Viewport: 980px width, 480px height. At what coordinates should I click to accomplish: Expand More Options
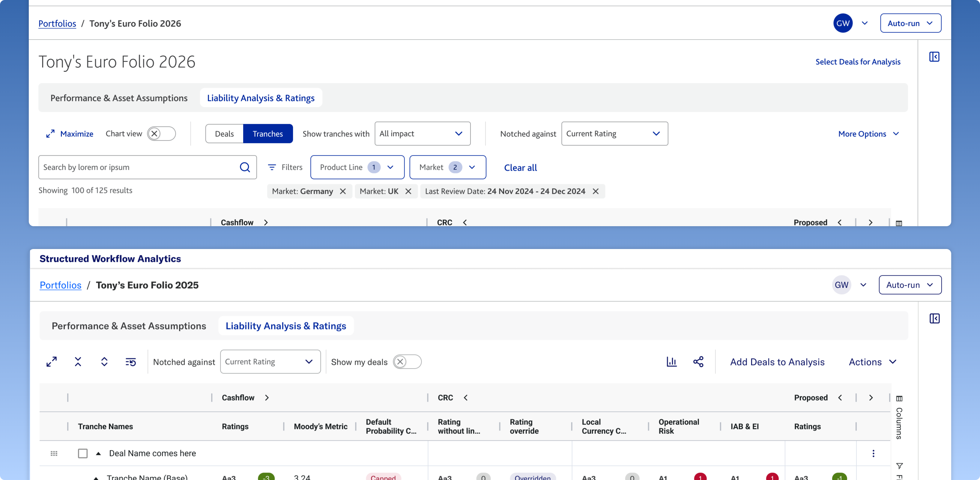pyautogui.click(x=868, y=134)
